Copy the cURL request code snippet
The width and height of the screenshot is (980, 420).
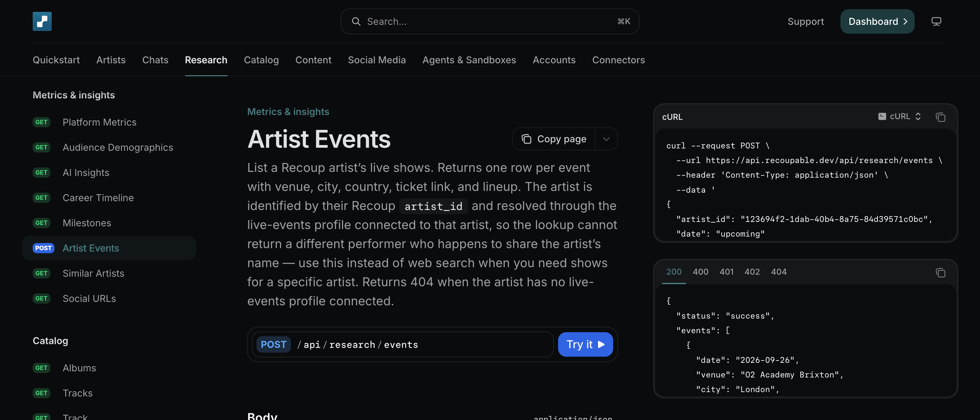tap(941, 117)
